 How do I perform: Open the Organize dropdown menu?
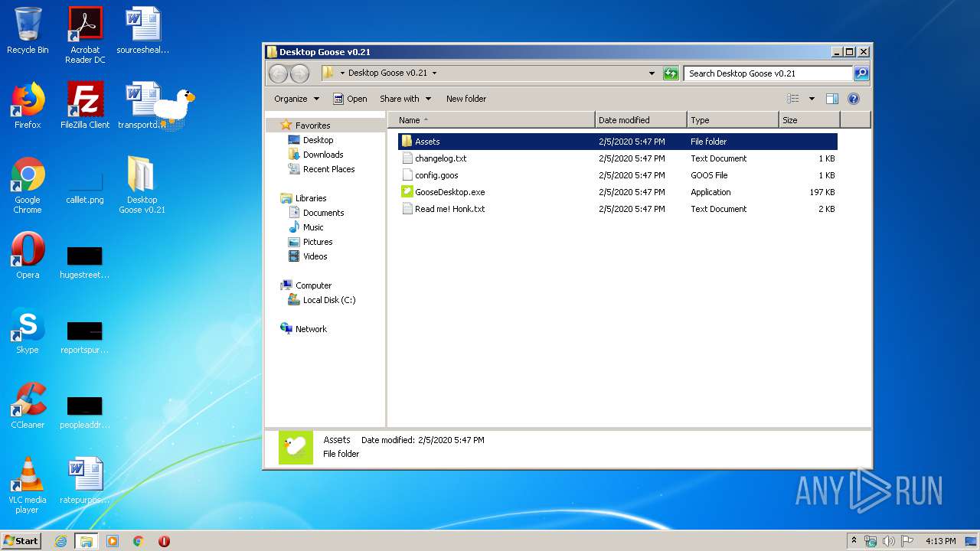coord(296,99)
